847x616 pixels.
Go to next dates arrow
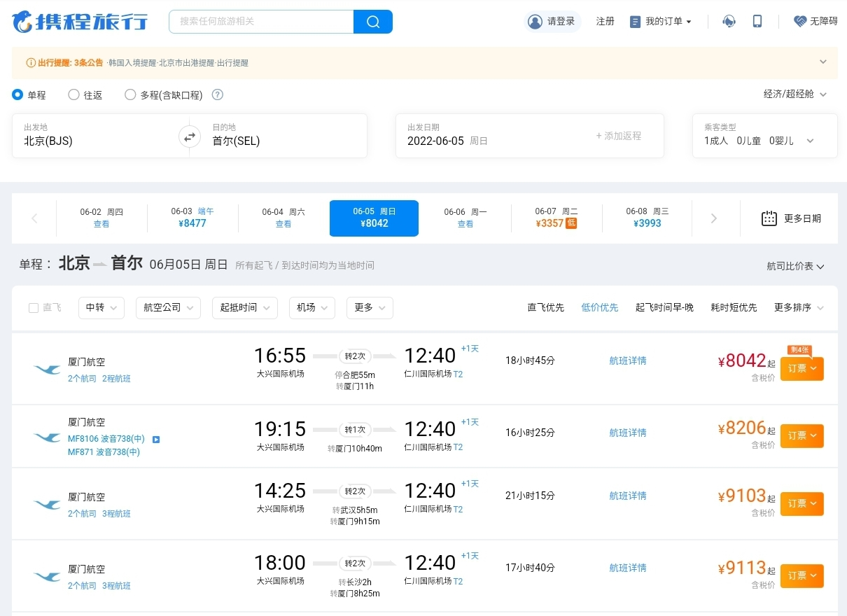click(714, 218)
